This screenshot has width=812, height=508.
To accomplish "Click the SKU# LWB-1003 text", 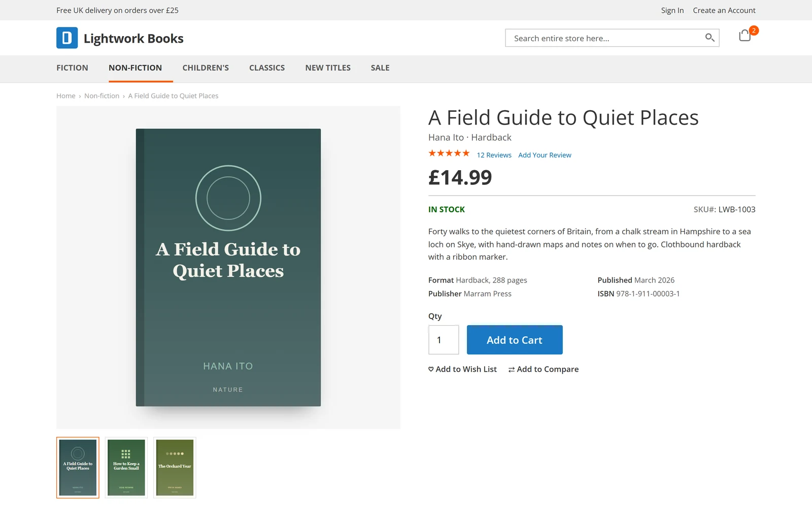I will coord(724,209).
